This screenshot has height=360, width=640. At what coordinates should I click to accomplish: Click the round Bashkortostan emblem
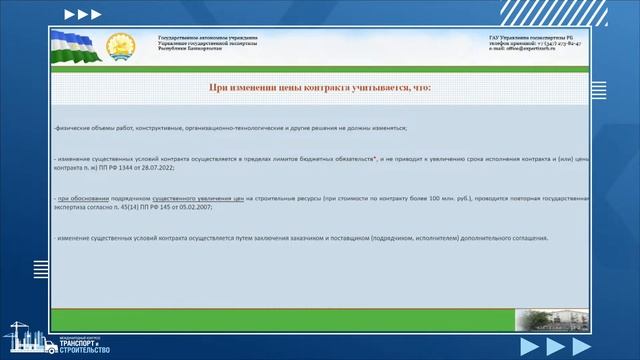coord(121,47)
